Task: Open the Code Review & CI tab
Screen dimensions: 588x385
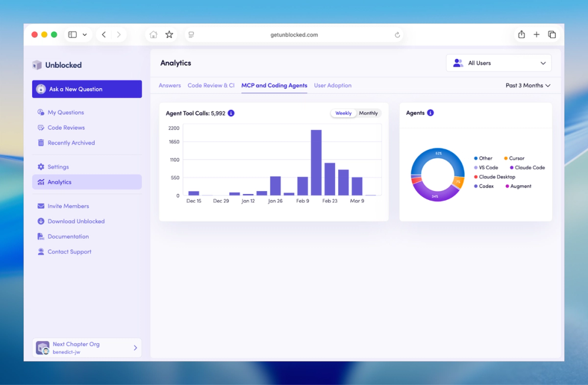Action: tap(211, 85)
